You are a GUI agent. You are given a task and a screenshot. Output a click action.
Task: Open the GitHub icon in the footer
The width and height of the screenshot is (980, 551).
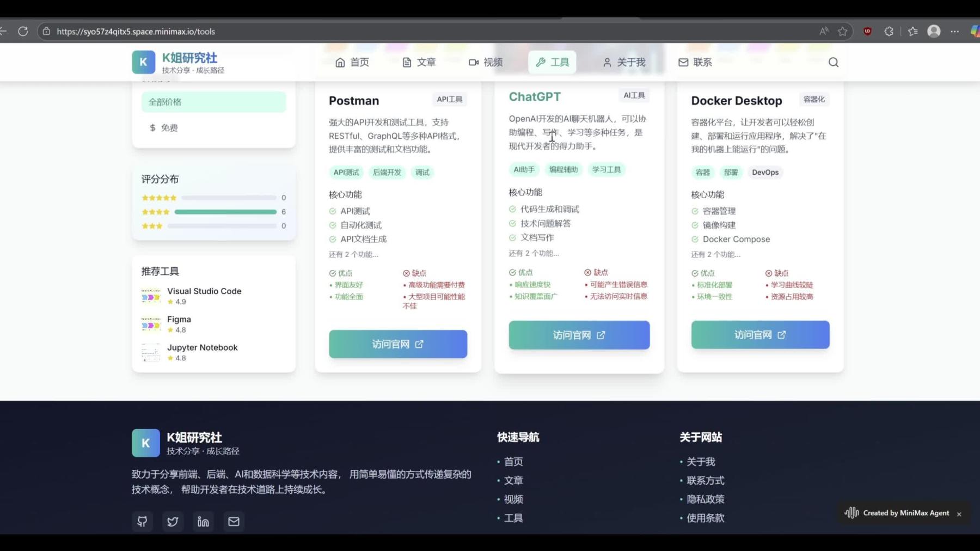point(142,521)
